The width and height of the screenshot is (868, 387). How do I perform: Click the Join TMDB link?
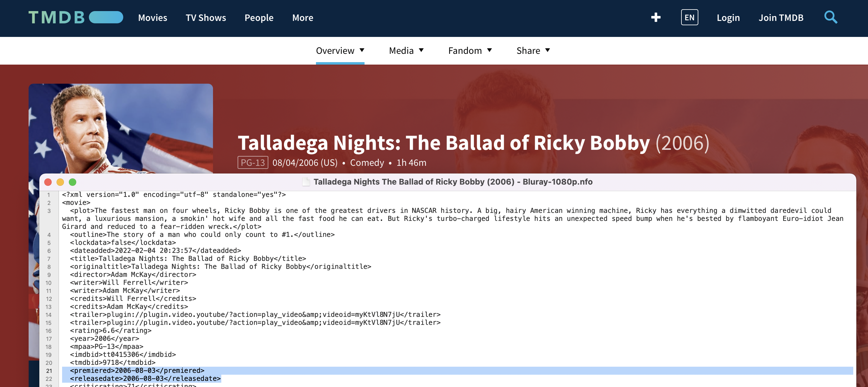tap(781, 18)
